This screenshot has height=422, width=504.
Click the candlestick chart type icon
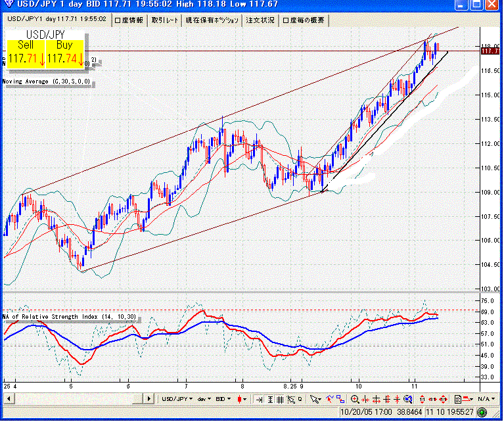[242, 399]
